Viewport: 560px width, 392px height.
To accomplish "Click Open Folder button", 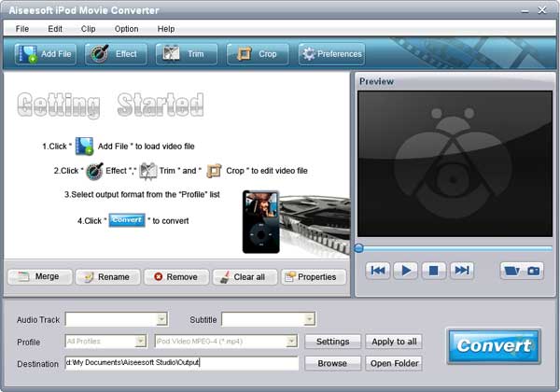I will pos(394,363).
